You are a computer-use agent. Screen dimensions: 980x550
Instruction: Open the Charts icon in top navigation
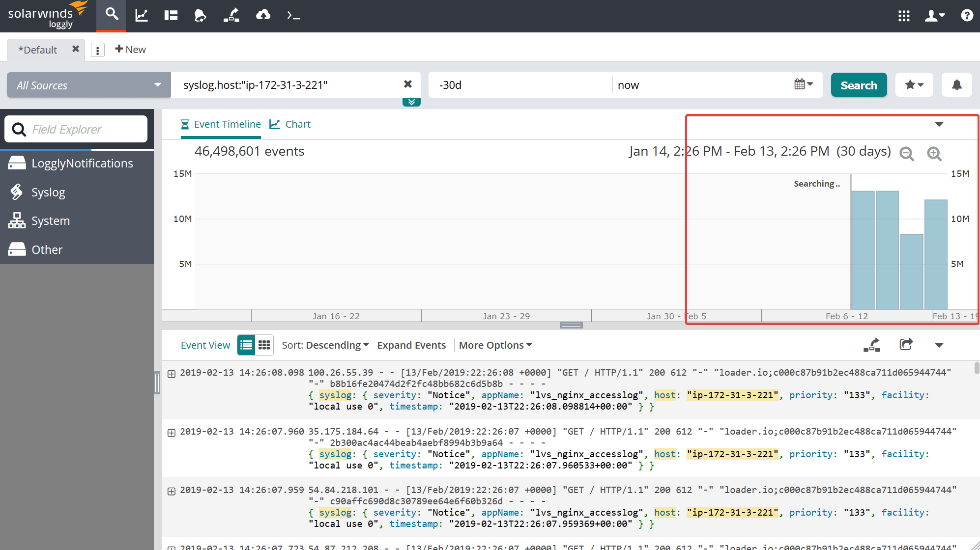point(142,16)
